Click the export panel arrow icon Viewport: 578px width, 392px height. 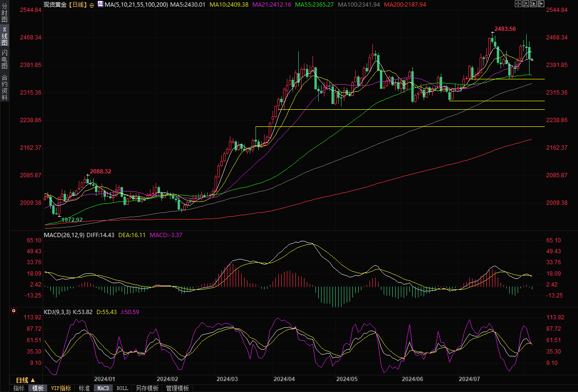[540, 4]
